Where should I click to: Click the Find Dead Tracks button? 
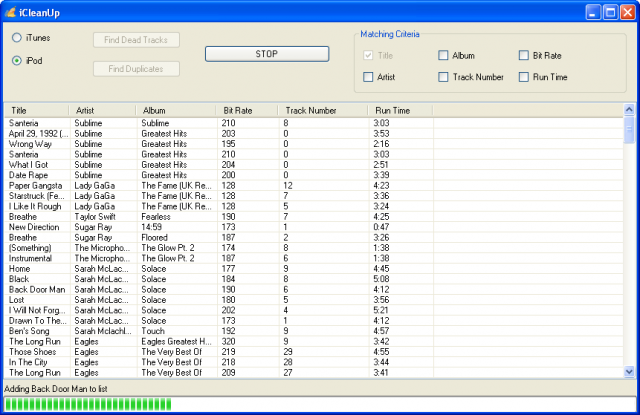coord(136,40)
